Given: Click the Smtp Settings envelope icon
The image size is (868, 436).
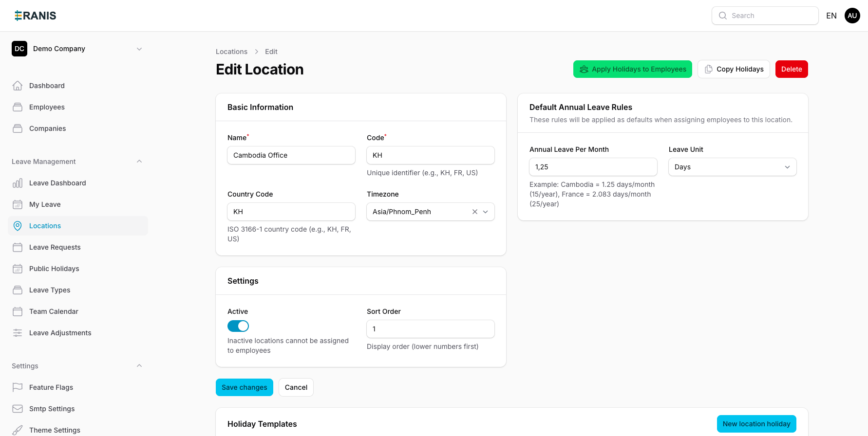Looking at the screenshot, I should coord(18,409).
